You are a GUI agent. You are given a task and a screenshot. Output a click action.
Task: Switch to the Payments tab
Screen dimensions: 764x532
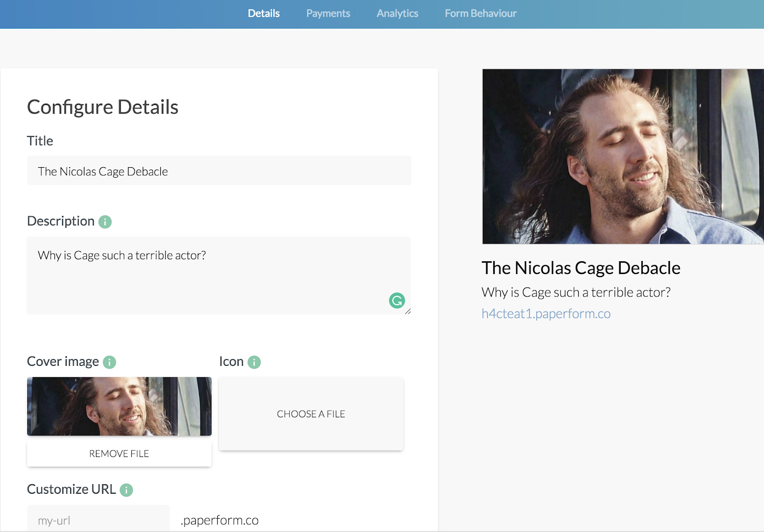click(328, 13)
